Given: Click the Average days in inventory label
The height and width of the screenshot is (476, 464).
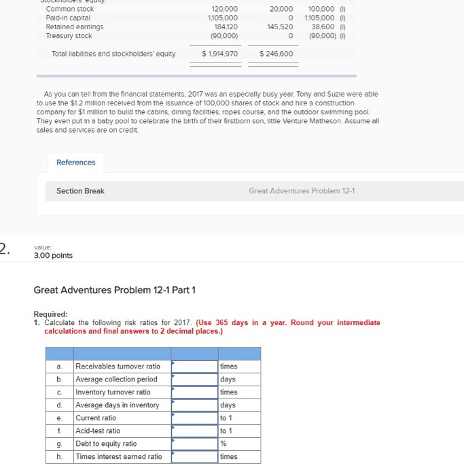Looking at the screenshot, I should click(117, 405).
